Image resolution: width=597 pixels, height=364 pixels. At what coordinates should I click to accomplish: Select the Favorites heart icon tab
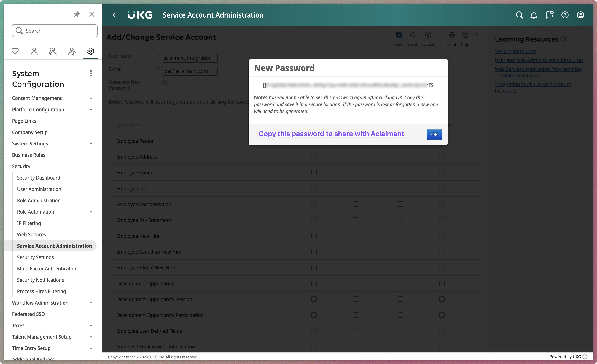pyautogui.click(x=15, y=51)
